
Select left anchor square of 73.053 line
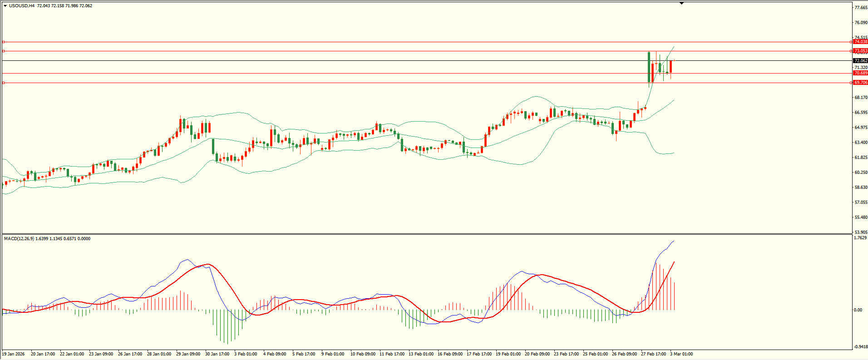pyautogui.click(x=4, y=51)
